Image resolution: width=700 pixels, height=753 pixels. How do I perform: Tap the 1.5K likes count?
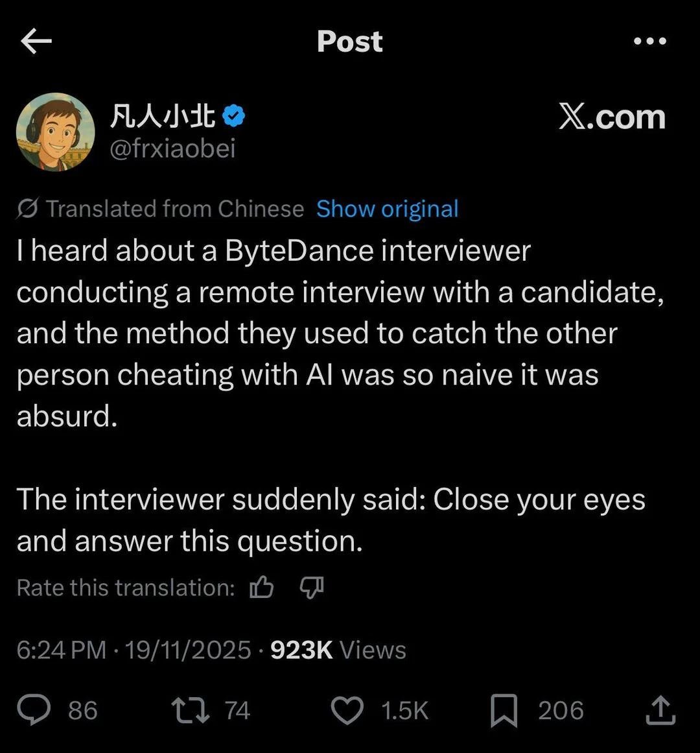click(404, 711)
